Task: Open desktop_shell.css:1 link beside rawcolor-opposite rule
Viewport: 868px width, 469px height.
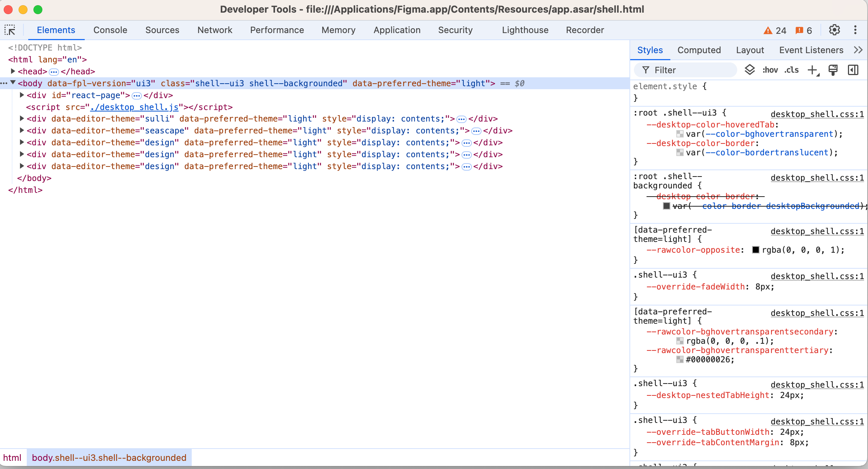Action: click(817, 231)
